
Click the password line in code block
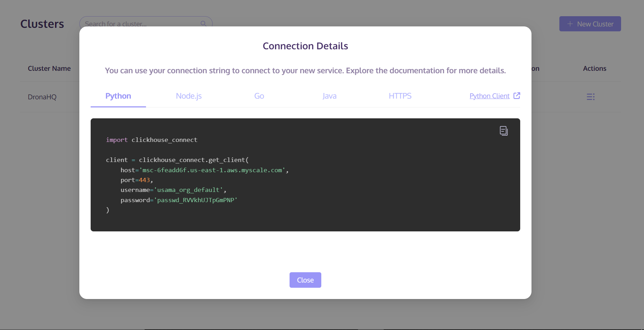179,200
